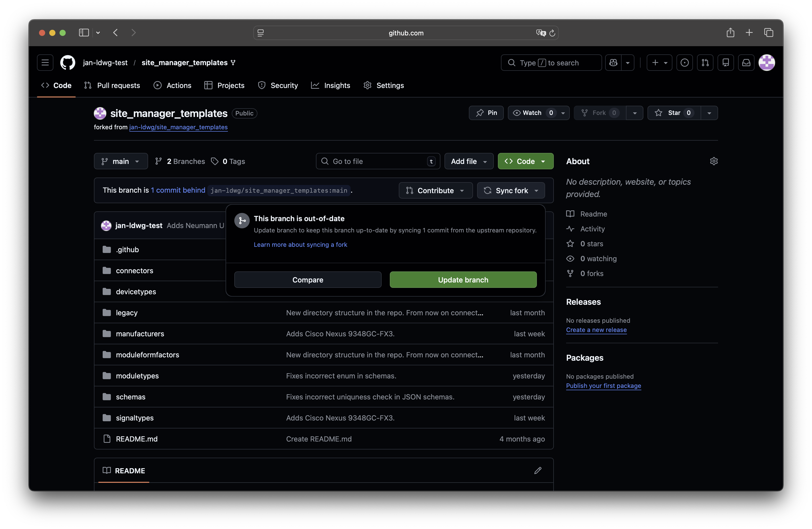Pin the repository to profile
This screenshot has height=529, width=812.
[486, 113]
